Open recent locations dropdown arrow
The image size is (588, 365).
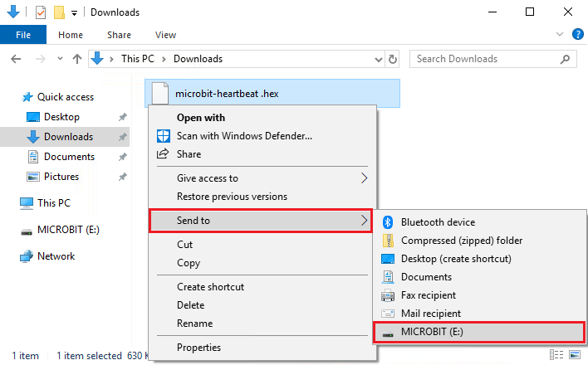coord(60,59)
